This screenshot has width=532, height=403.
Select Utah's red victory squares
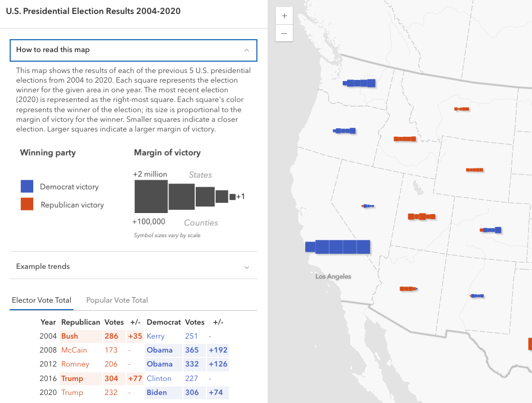[x=422, y=216]
